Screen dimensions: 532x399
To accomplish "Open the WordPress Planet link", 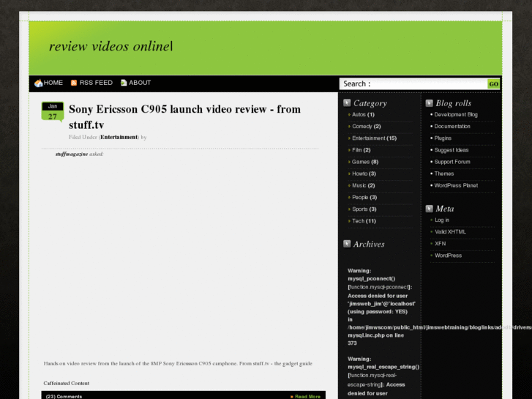I will click(x=456, y=185).
